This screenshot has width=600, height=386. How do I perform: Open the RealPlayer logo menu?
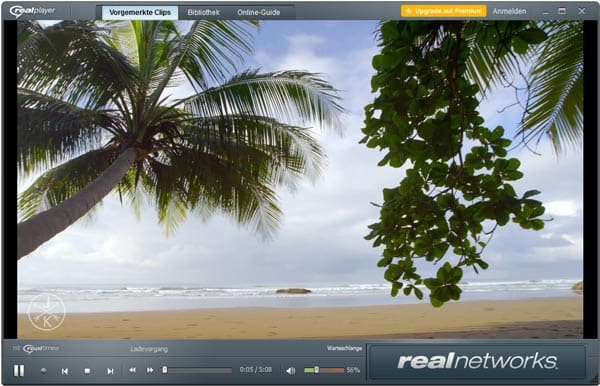33,11
